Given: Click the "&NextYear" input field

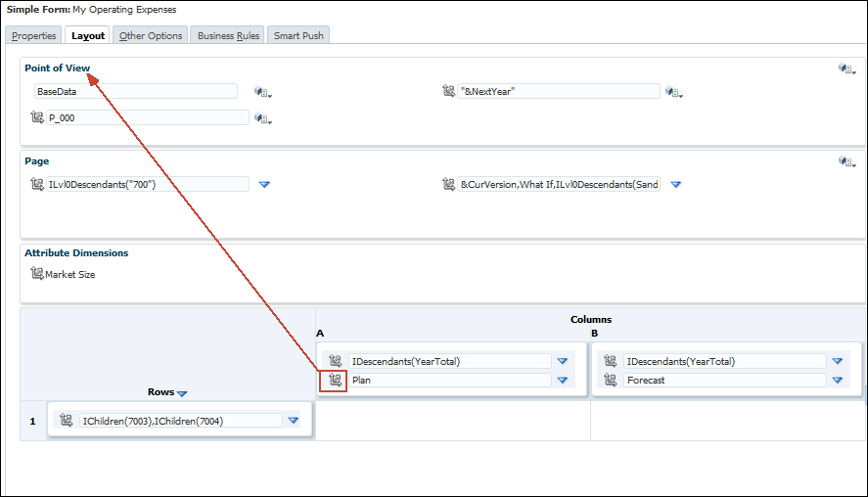Looking at the screenshot, I should [559, 91].
